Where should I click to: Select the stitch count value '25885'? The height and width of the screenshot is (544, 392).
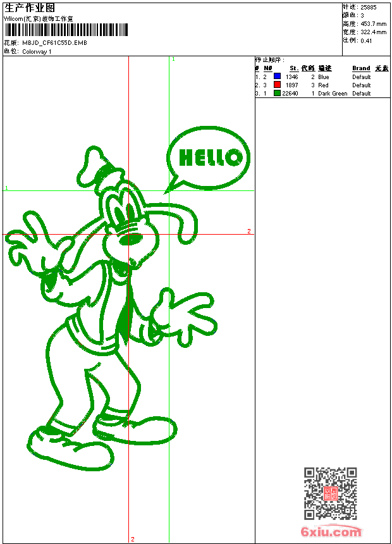[x=369, y=8]
